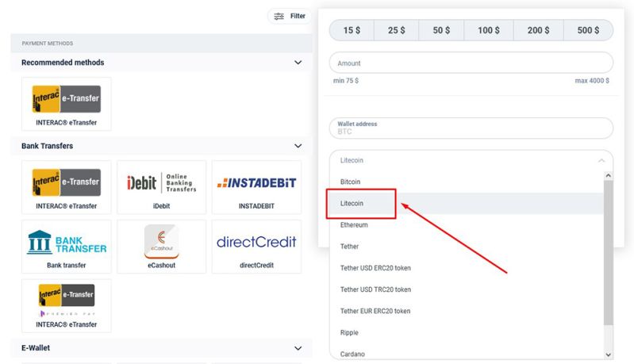Select the eCashout payment method
The image size is (634, 364).
(161, 242)
